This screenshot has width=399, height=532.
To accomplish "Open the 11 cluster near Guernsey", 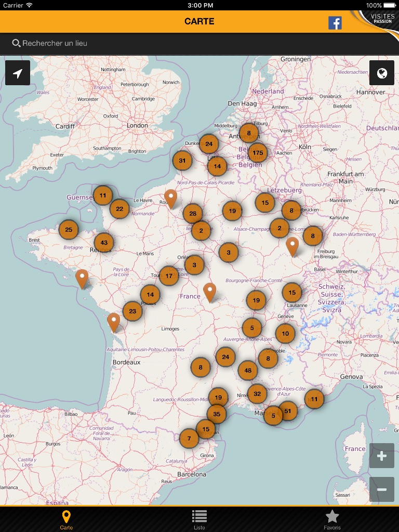I will 103,195.
